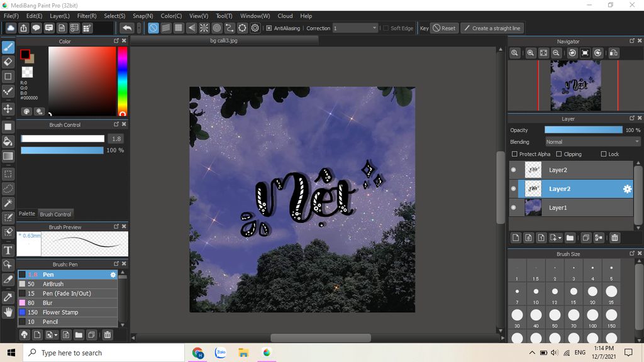Select the Eraser tool
Viewport: 644px width, 362px height.
pyautogui.click(x=8, y=62)
